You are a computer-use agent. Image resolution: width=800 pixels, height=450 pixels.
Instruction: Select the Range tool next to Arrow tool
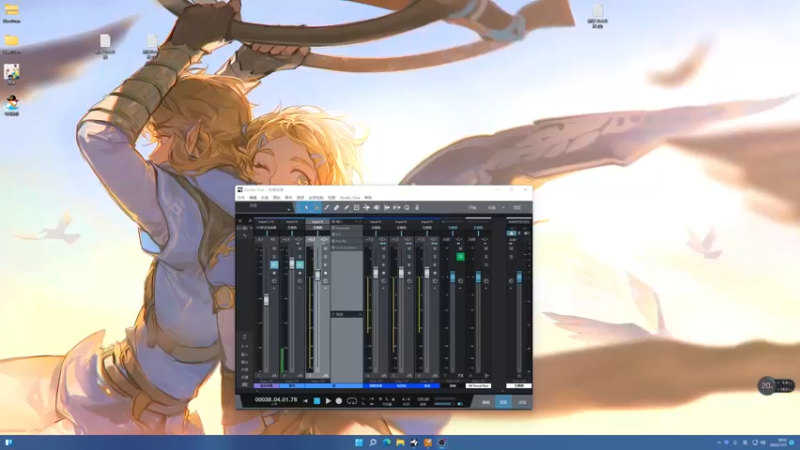[x=316, y=208]
